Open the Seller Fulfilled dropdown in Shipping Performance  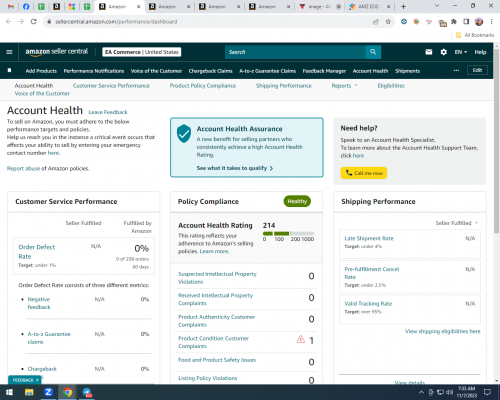pyautogui.click(x=457, y=223)
